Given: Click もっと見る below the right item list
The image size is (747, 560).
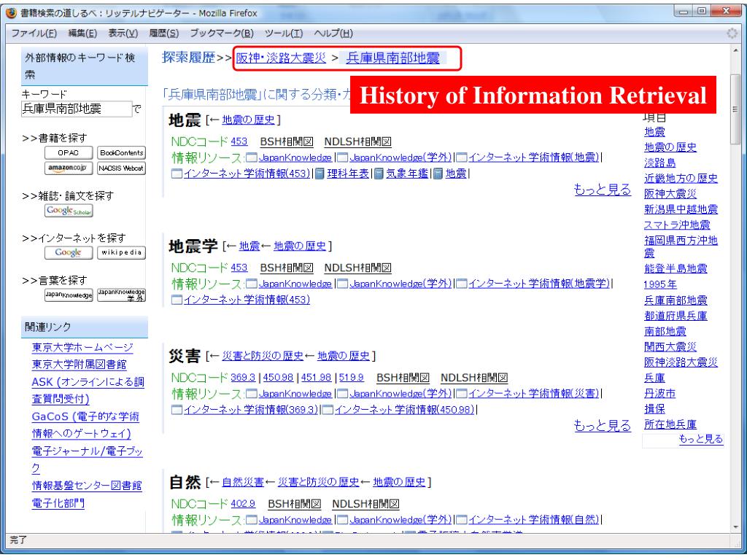Looking at the screenshot, I should coord(701,439).
